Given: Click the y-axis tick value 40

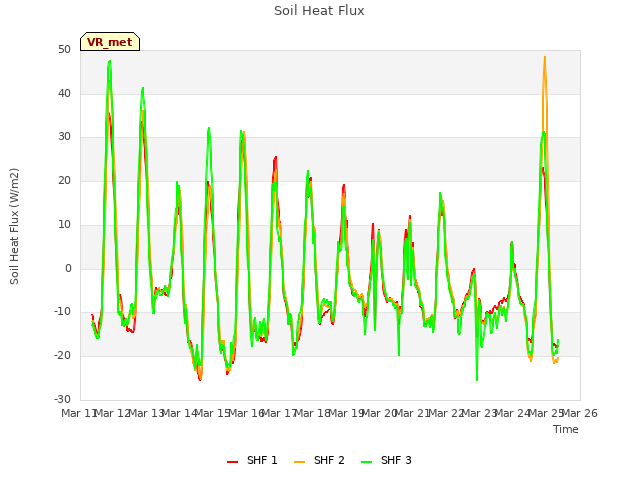Looking at the screenshot, I should 64,93.
